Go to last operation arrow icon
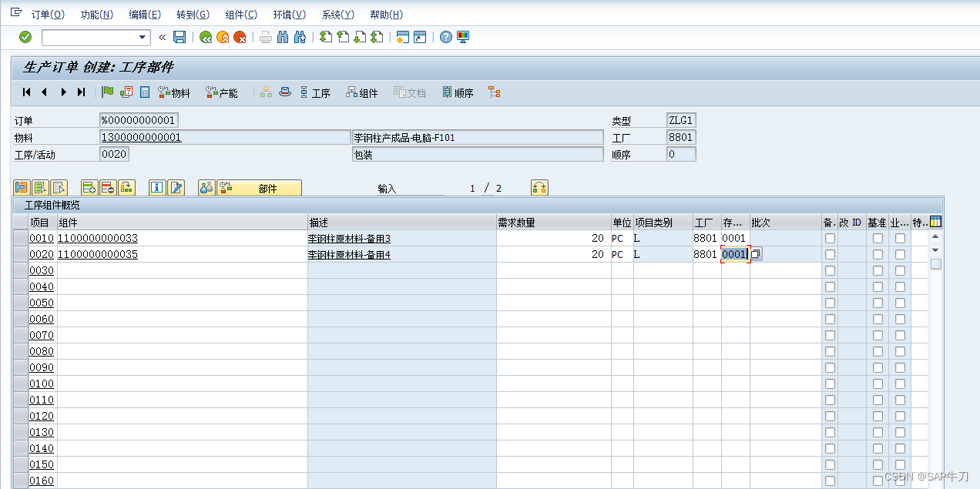 point(81,92)
